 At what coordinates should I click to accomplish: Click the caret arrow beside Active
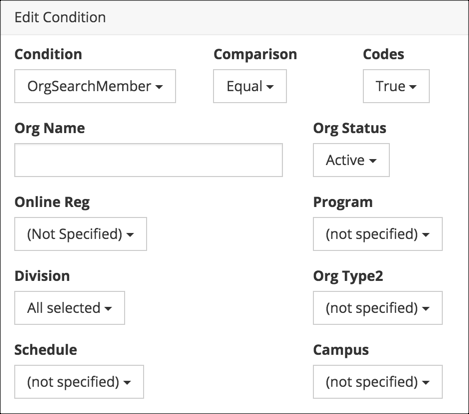click(x=373, y=161)
